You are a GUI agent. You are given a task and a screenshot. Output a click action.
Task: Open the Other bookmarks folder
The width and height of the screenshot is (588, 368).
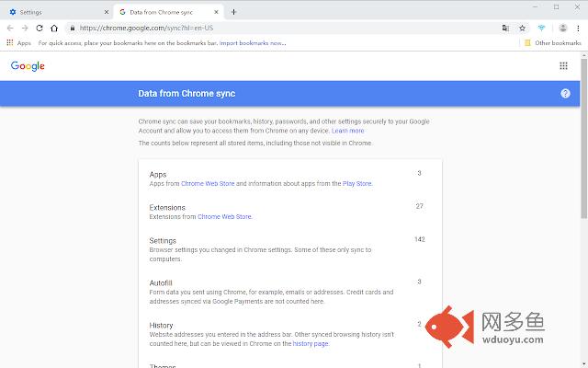[x=553, y=43]
